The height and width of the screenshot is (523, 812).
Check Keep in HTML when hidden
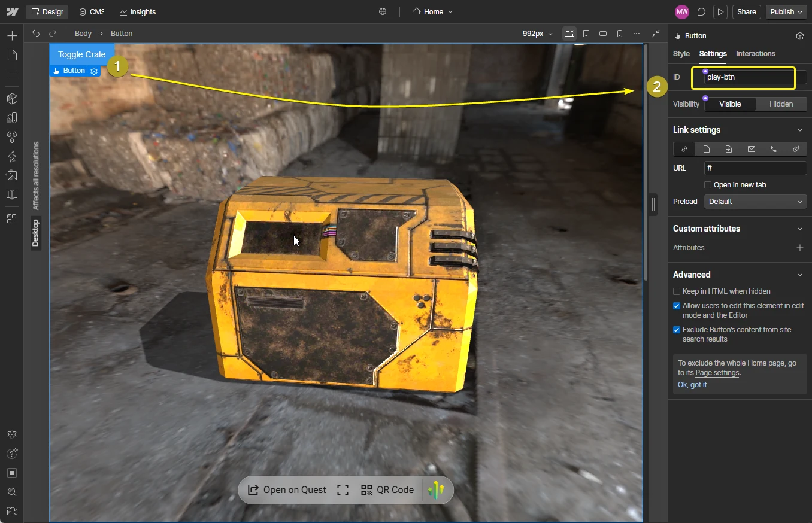click(x=677, y=291)
